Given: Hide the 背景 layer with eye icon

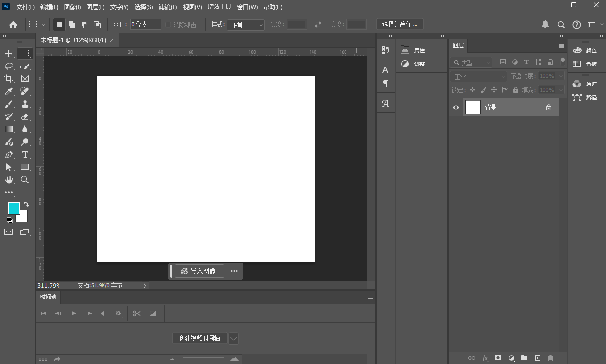Looking at the screenshot, I should pos(456,107).
